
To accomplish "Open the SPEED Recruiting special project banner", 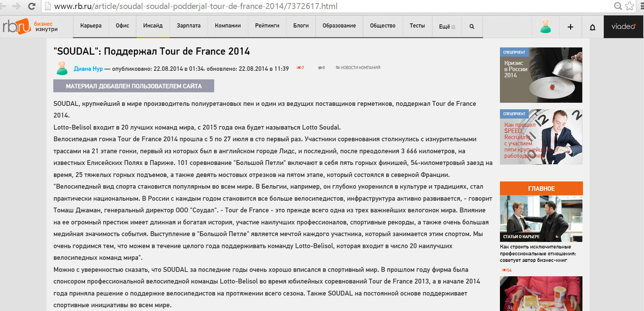I will (541, 137).
